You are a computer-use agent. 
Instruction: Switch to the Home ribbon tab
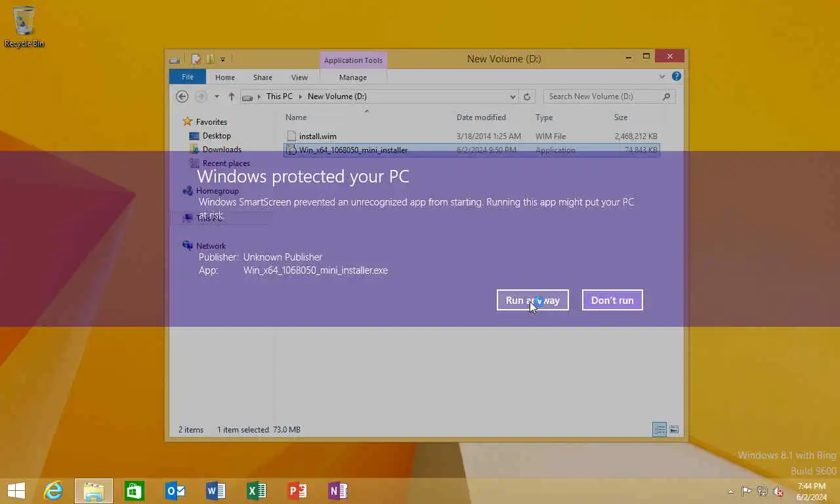pos(224,77)
